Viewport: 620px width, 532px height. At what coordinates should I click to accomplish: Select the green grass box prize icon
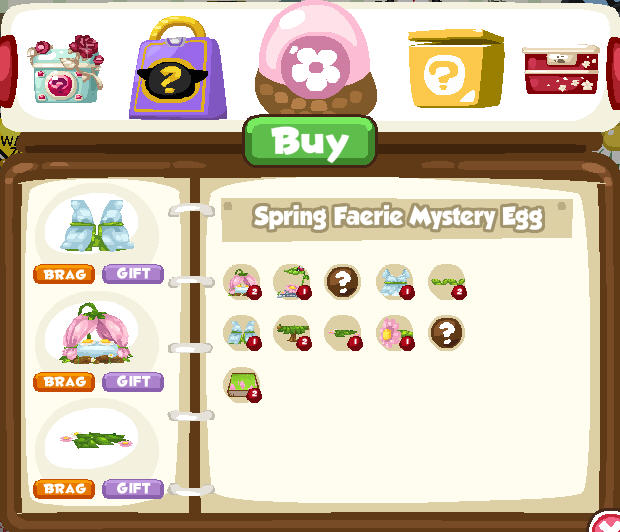coord(242,385)
